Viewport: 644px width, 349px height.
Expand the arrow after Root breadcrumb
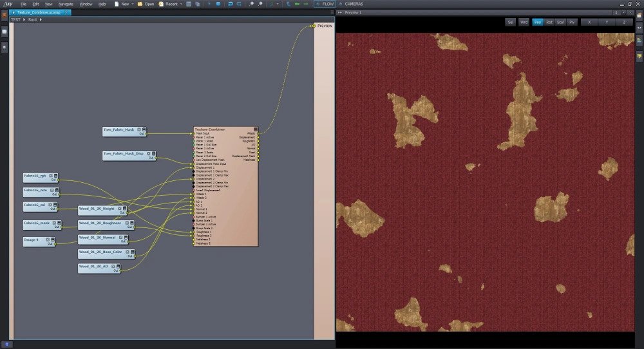pos(41,20)
